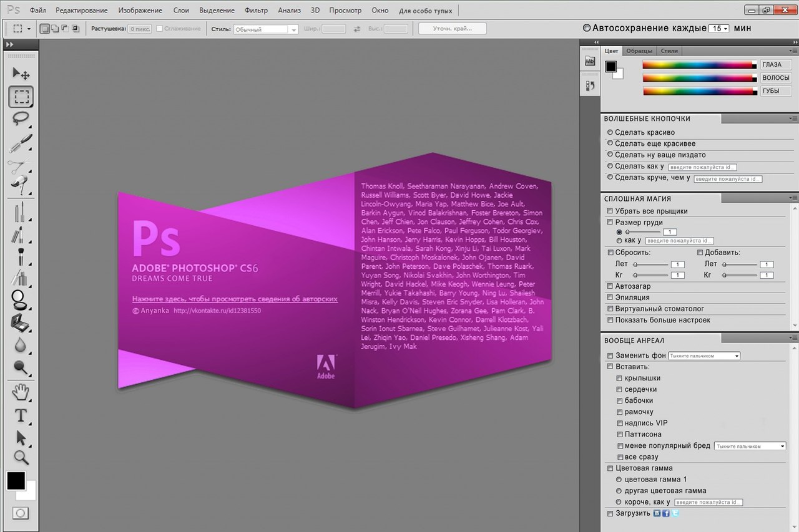The width and height of the screenshot is (799, 532).
Task: Click the id input field beside 'Сделать как у'
Action: tap(702, 167)
